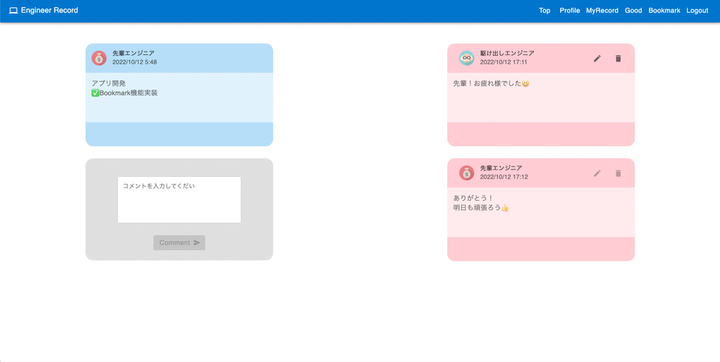The height and width of the screenshot is (362, 720).
Task: Click the date 2022/10/12 5:48
Action: pos(135,62)
